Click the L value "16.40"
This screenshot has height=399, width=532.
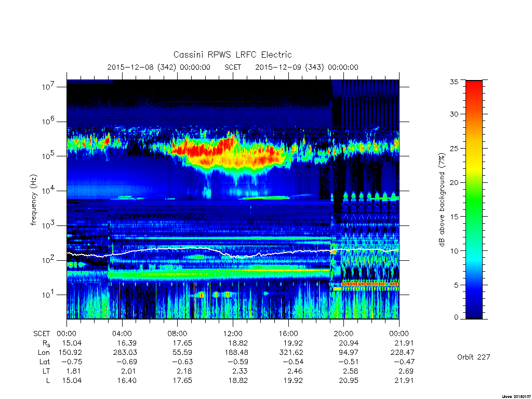127,380
